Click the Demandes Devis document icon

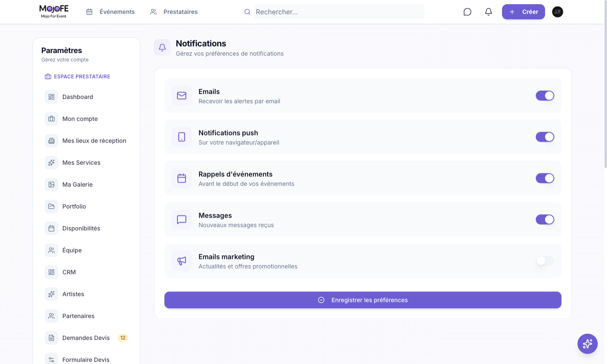(x=51, y=338)
